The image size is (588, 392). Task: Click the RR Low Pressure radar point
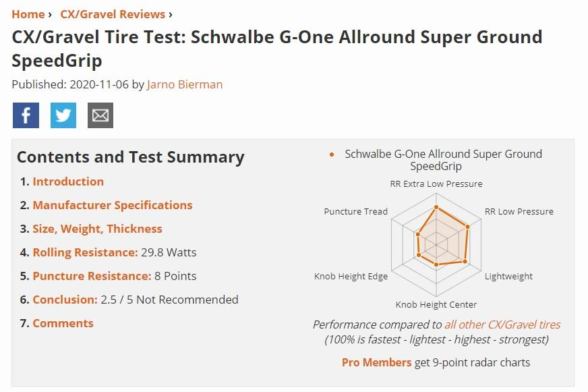coord(467,227)
